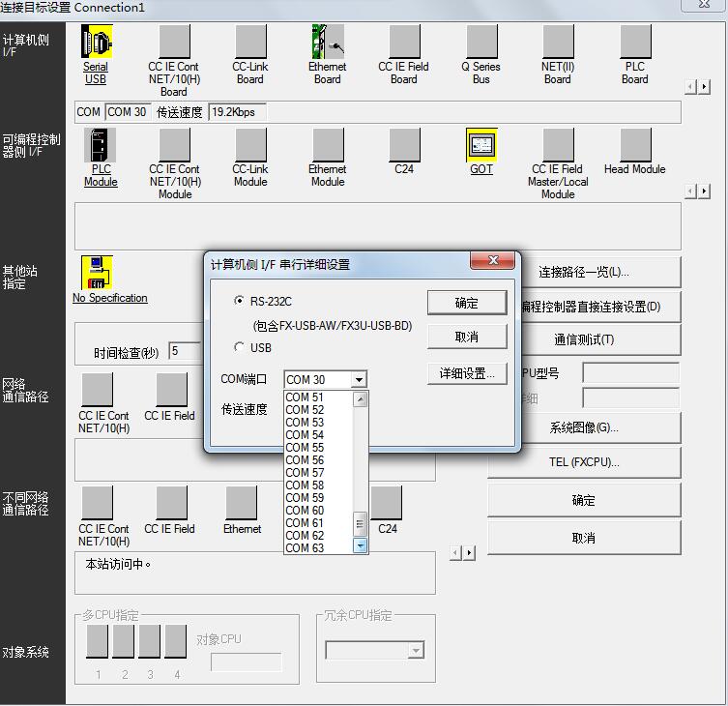Viewport: 728px width, 706px height.
Task: Click the No Specification station icon
Action: [98, 273]
